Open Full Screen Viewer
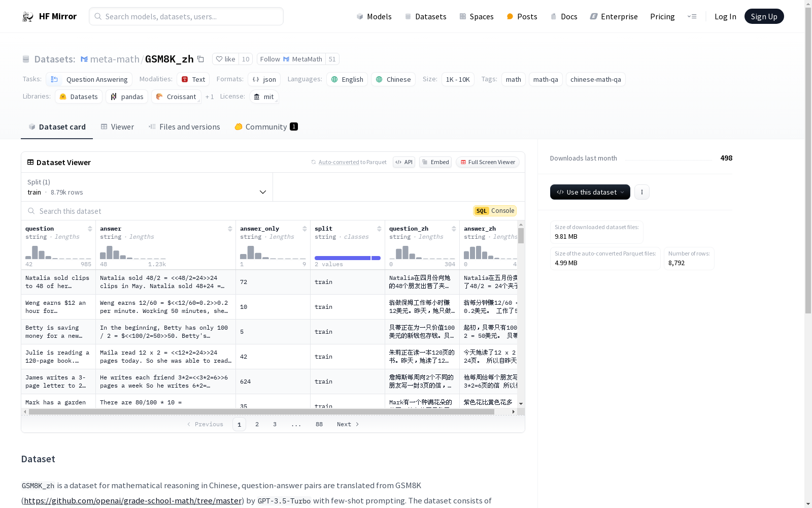Image resolution: width=812 pixels, height=508 pixels. pos(488,162)
